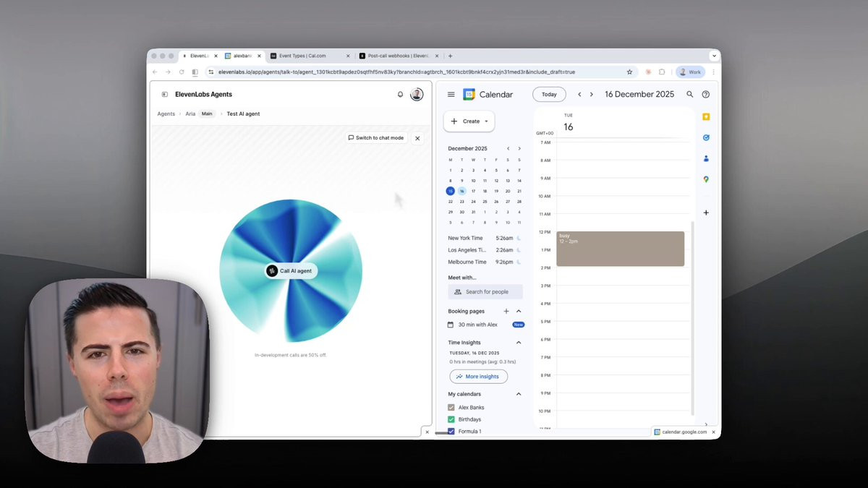Click the Google Calendar logo
Viewport: 868px width, 488px height.
pyautogui.click(x=469, y=94)
